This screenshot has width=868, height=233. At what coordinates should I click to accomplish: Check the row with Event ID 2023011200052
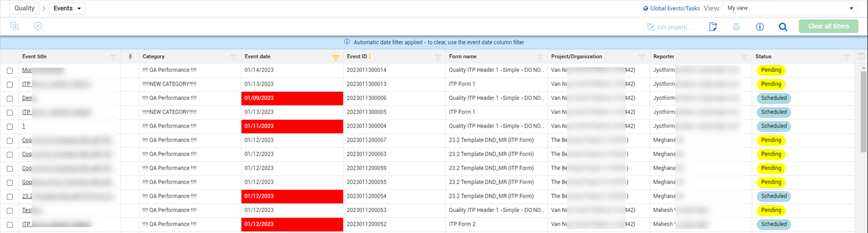[10, 225]
